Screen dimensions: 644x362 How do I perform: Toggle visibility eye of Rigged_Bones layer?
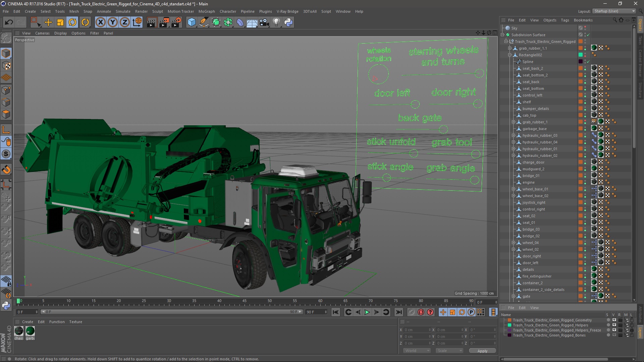click(614, 335)
